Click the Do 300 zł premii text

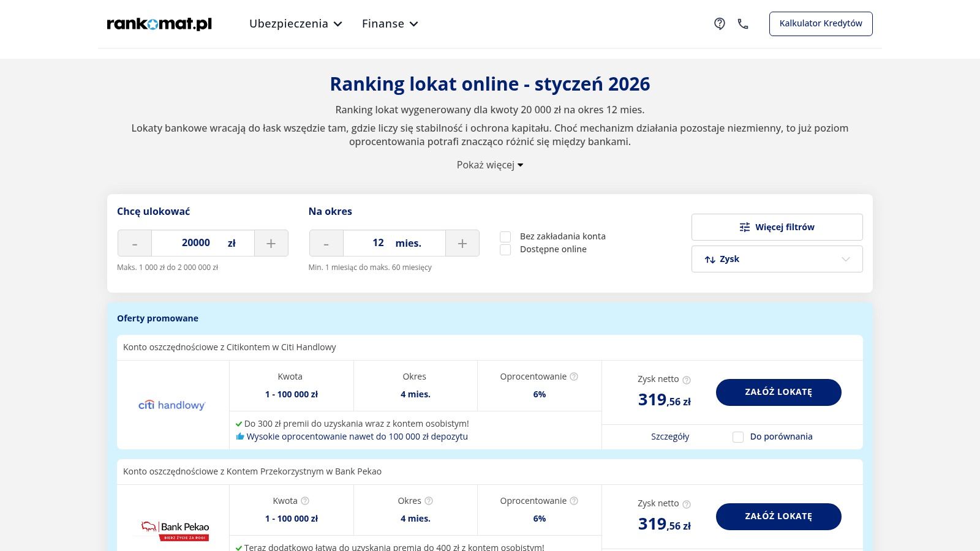click(356, 424)
